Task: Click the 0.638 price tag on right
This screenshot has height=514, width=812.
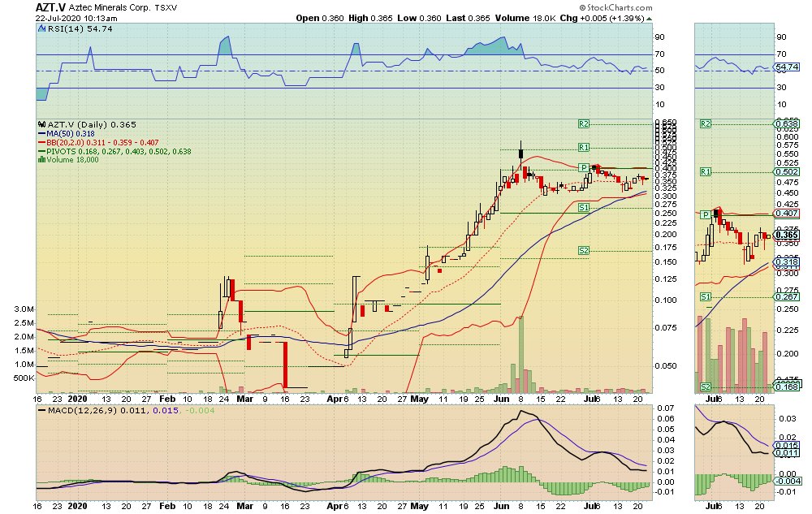Action: coord(787,123)
